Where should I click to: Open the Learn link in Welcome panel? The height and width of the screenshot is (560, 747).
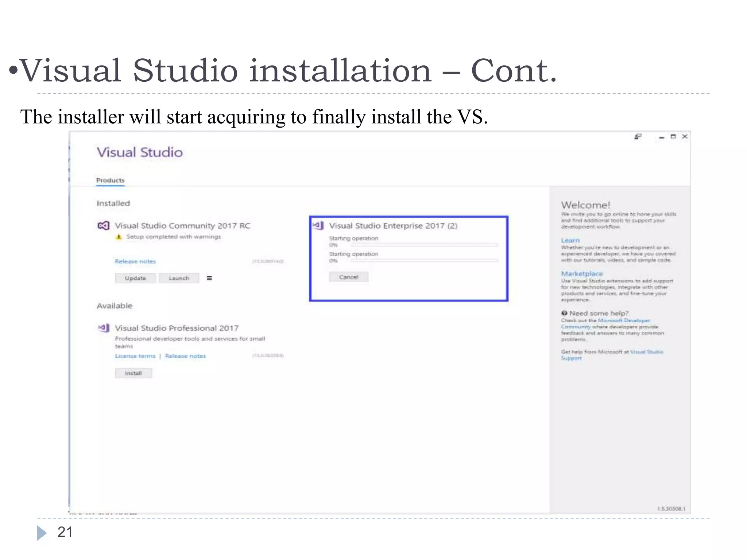(570, 240)
